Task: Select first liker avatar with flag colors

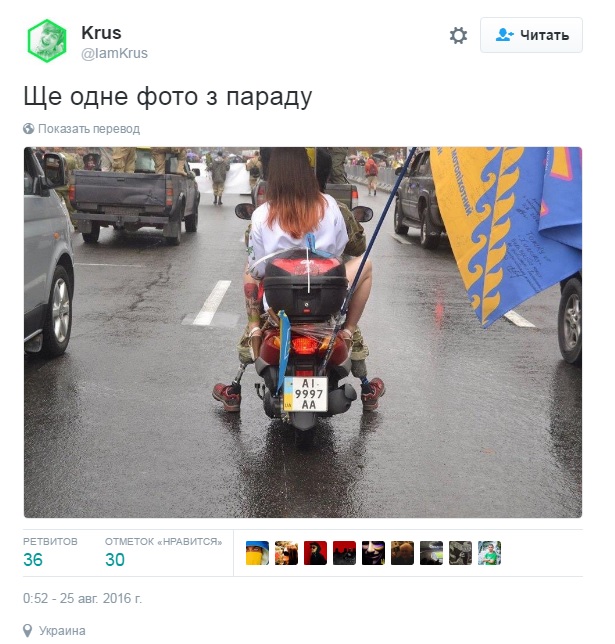Action: click(257, 553)
